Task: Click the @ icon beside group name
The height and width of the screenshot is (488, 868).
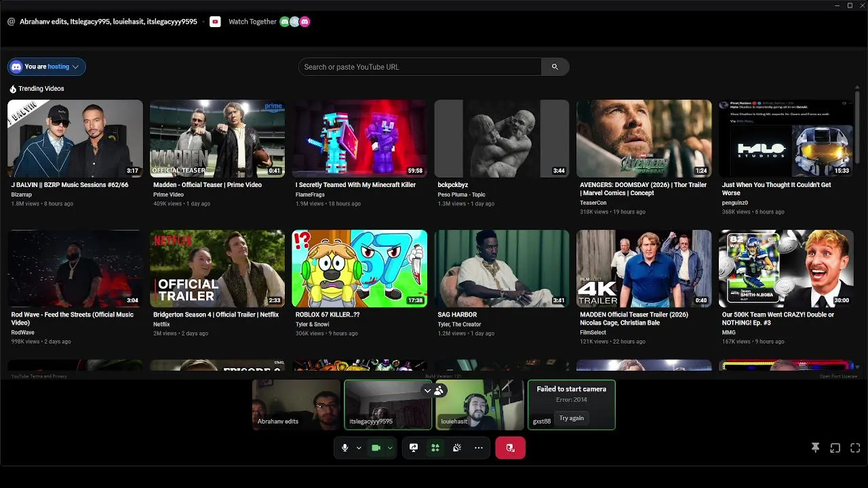Action: coord(11,22)
